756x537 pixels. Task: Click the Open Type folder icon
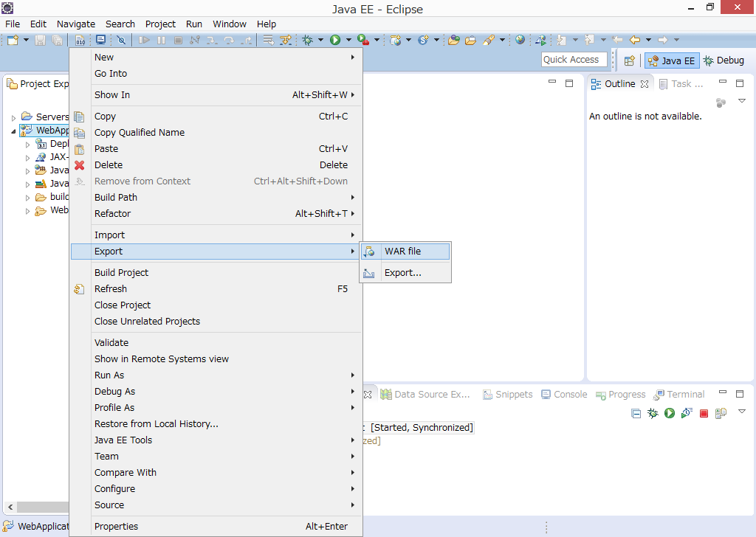[x=454, y=40]
